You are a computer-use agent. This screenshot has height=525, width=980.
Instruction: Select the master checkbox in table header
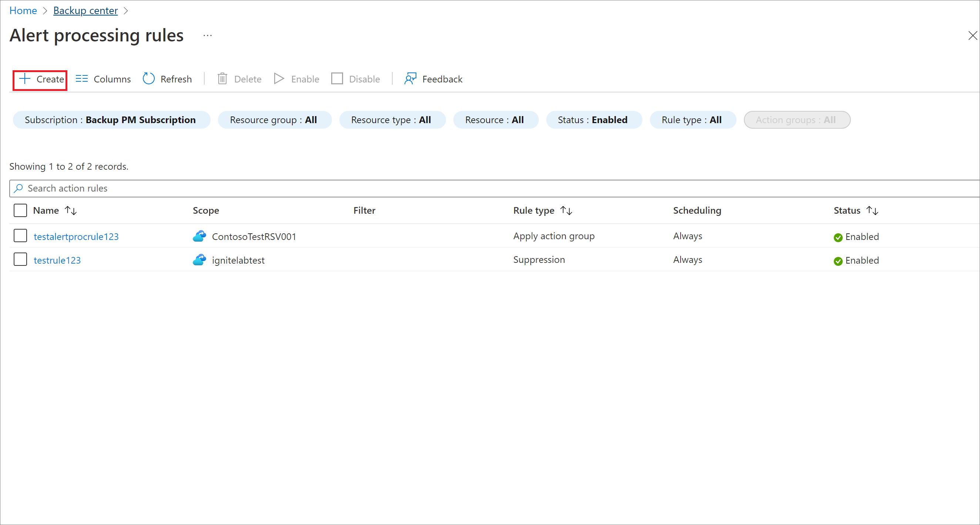[21, 210]
